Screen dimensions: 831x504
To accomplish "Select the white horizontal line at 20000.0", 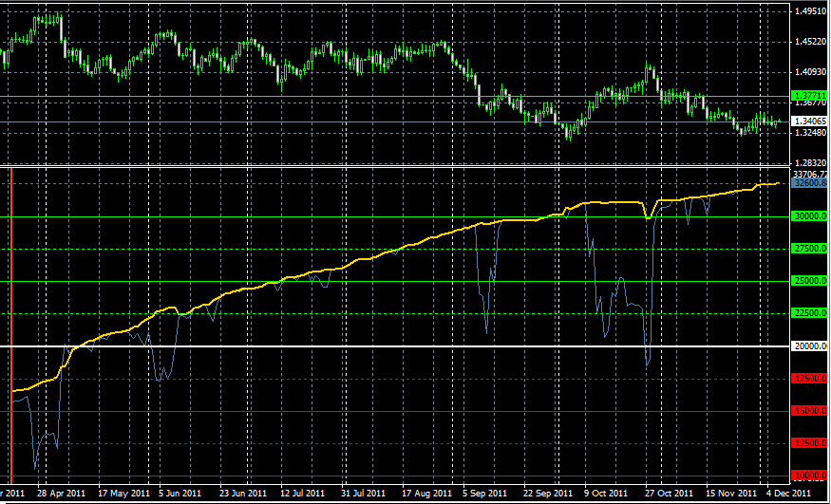I will coord(395,346).
